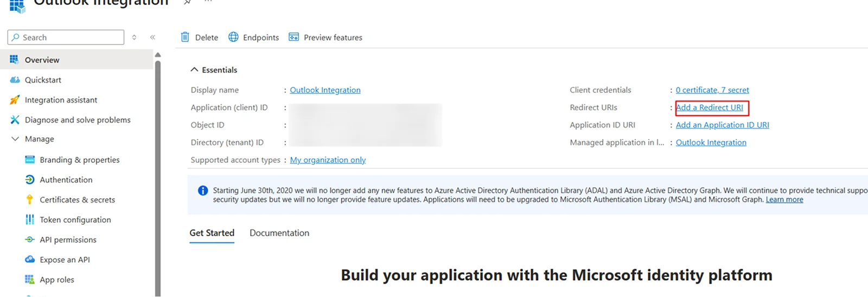This screenshot has height=297, width=868.
Task: Select Diagnose and solve problems
Action: (76, 119)
